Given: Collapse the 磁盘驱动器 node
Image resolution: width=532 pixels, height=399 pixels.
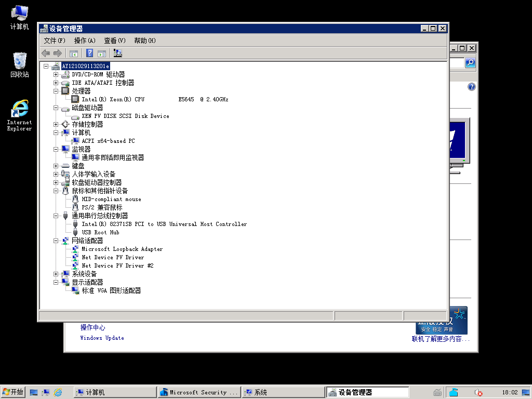Looking at the screenshot, I should pos(56,108).
